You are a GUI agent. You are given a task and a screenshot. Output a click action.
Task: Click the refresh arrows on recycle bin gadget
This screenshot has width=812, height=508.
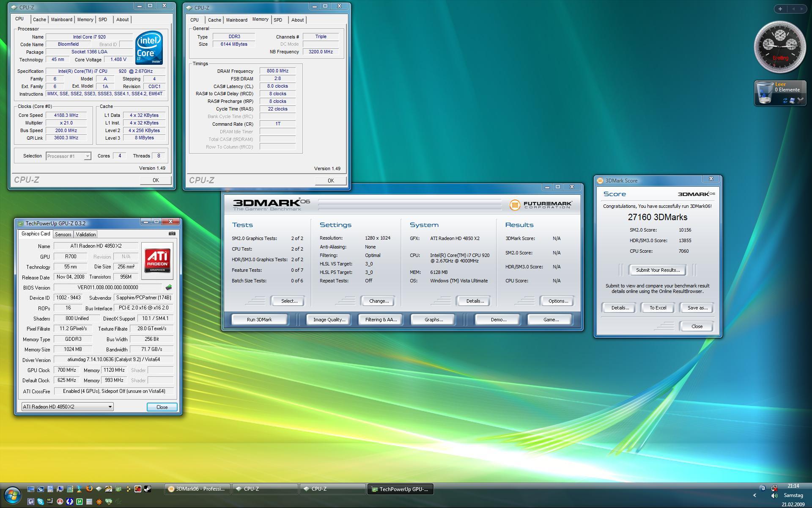coord(785,100)
